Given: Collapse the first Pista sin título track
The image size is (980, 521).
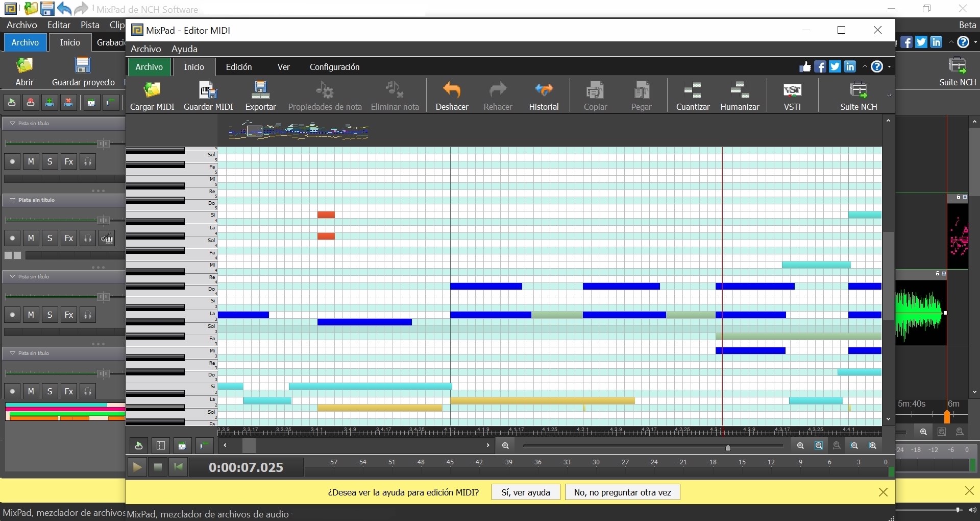Looking at the screenshot, I should (x=11, y=123).
